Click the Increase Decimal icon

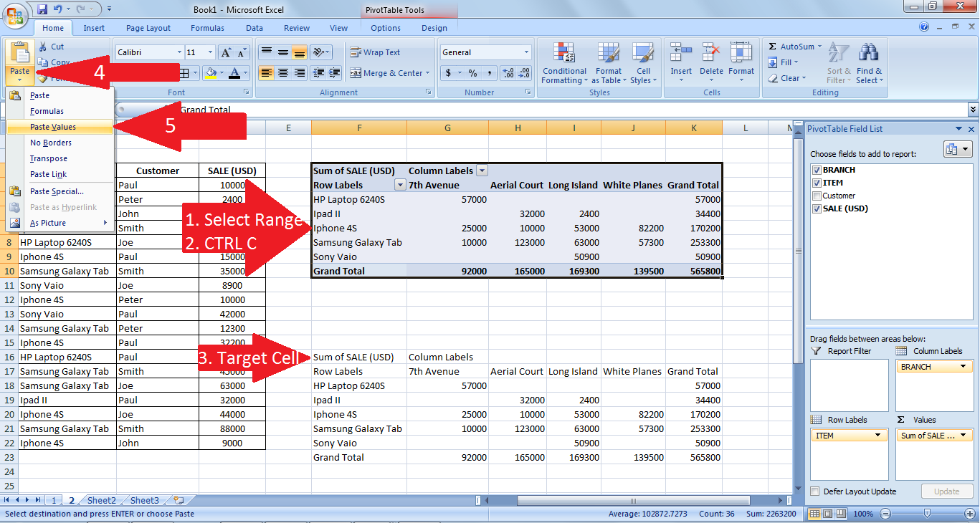(x=508, y=73)
